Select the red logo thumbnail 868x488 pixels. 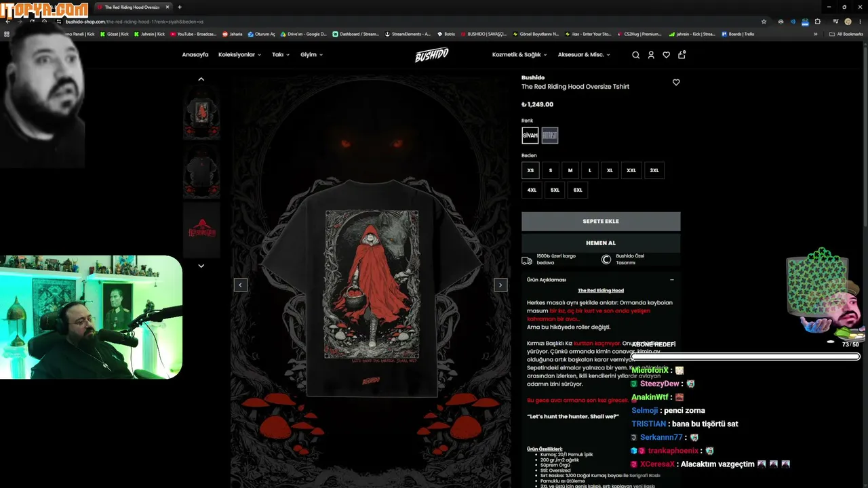click(201, 228)
